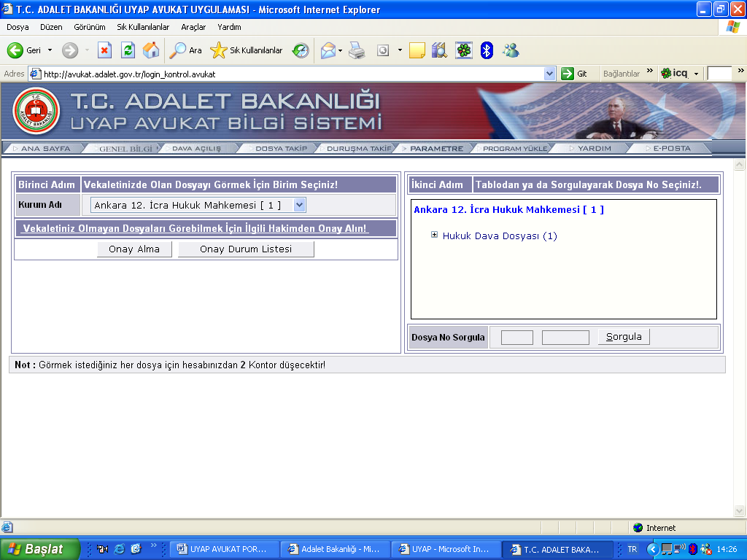Viewport: 747px width, 560px height.
Task: Open GENEL BİLGİ tab
Action: (125, 149)
